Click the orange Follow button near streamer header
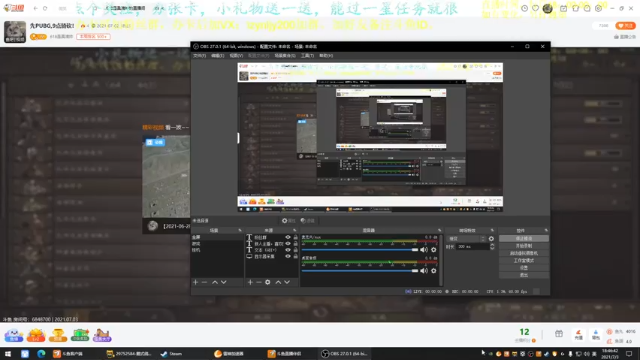This screenshot has width=640, height=360. coord(625,26)
